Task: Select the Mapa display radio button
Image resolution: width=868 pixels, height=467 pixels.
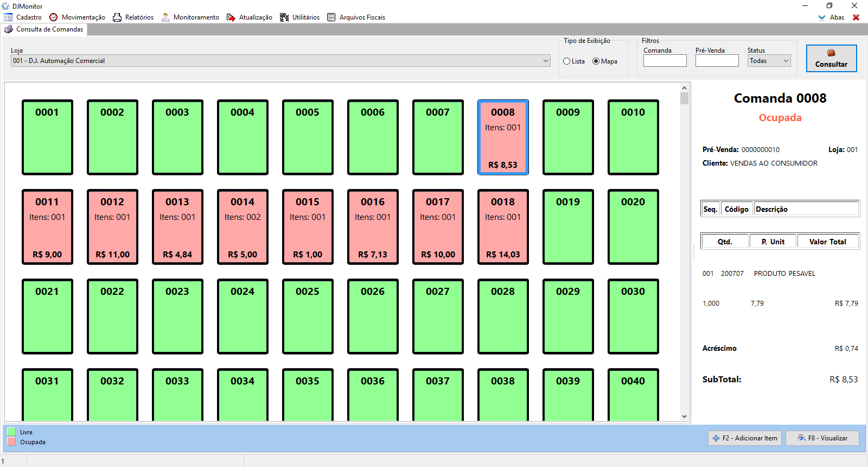Action: (596, 61)
